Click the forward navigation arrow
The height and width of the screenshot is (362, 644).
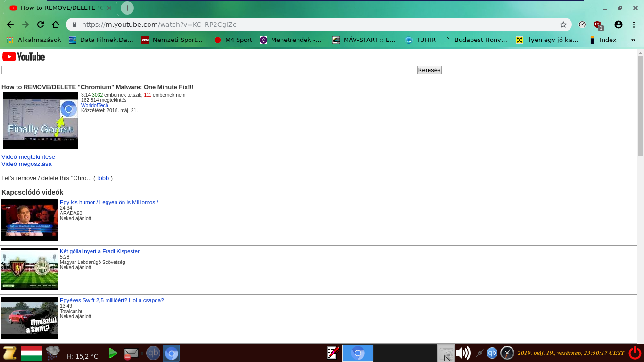(x=25, y=25)
